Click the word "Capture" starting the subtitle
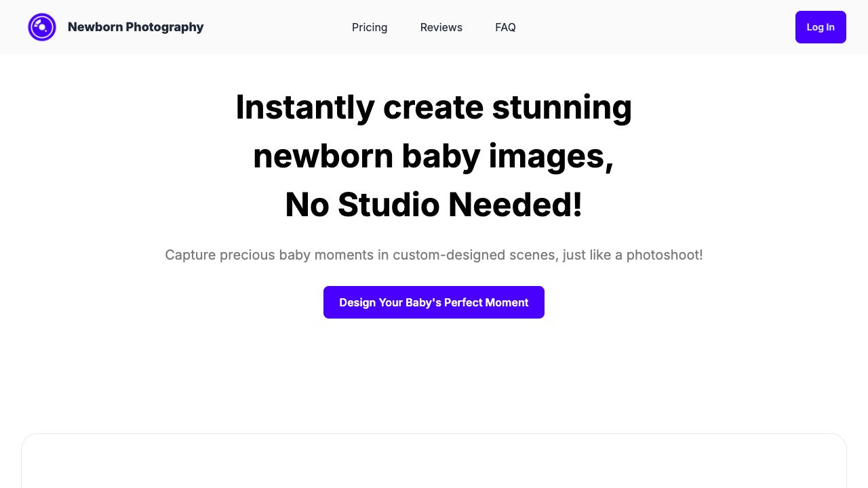The image size is (868, 488). point(191,255)
